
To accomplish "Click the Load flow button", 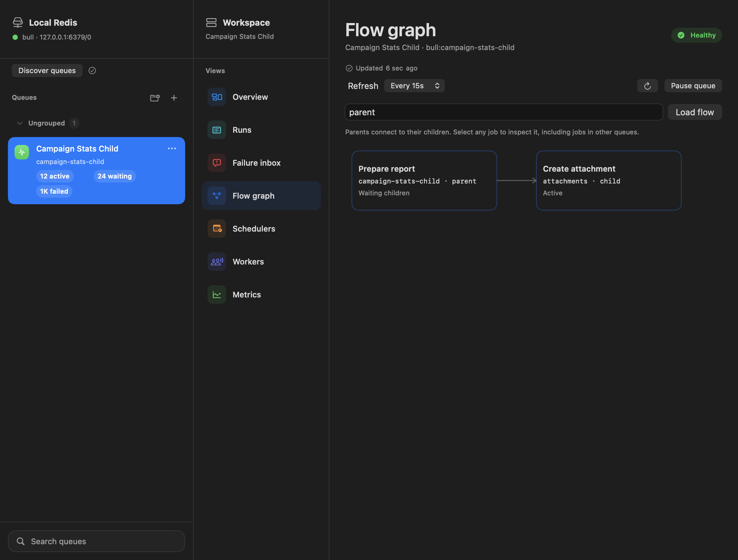I will coord(695,112).
